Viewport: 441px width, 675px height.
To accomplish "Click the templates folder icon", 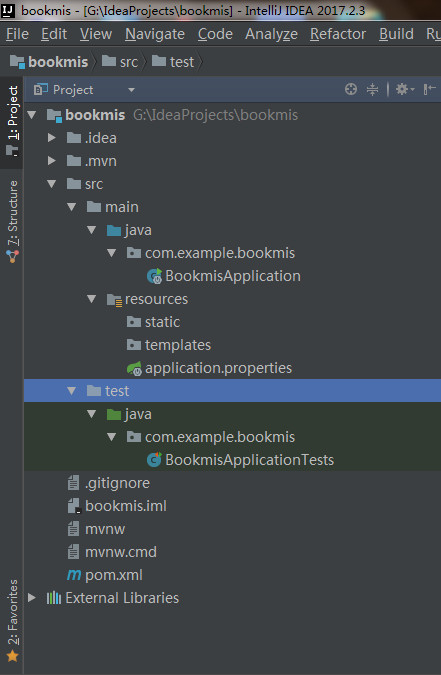I will 134,344.
